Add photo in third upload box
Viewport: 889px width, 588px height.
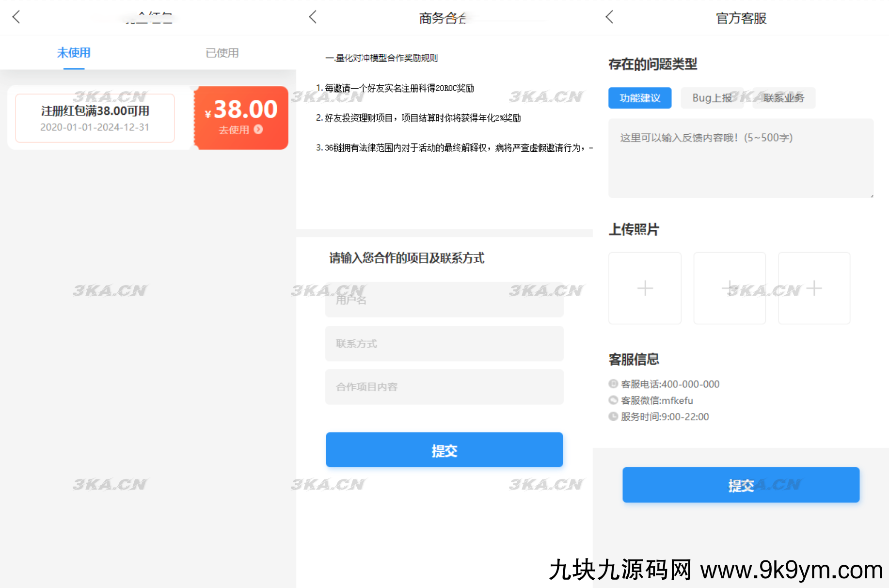tap(814, 288)
